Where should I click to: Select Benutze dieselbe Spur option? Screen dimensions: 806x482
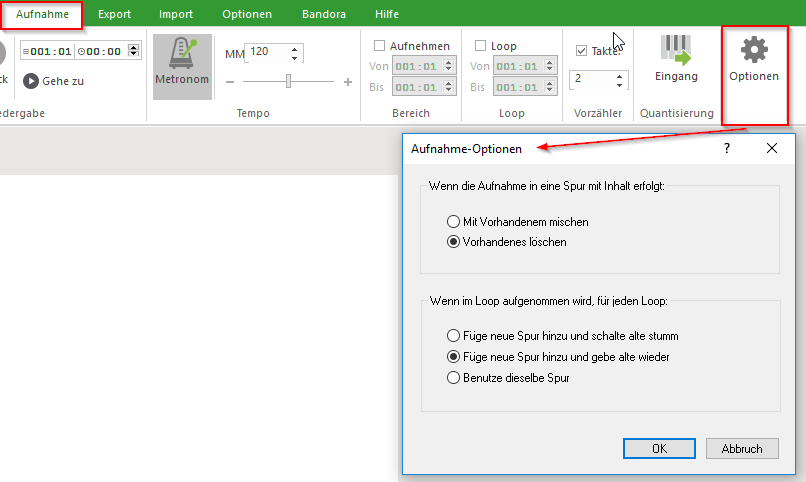(453, 378)
